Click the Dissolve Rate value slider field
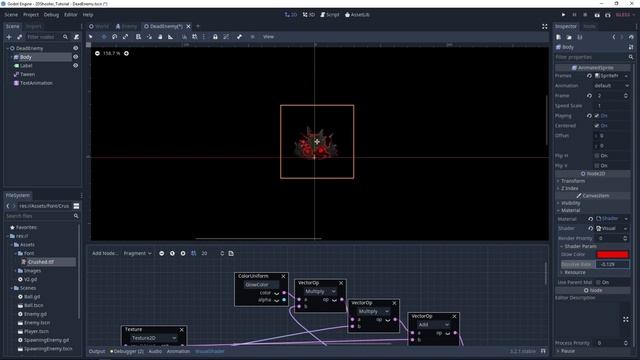 612,264
